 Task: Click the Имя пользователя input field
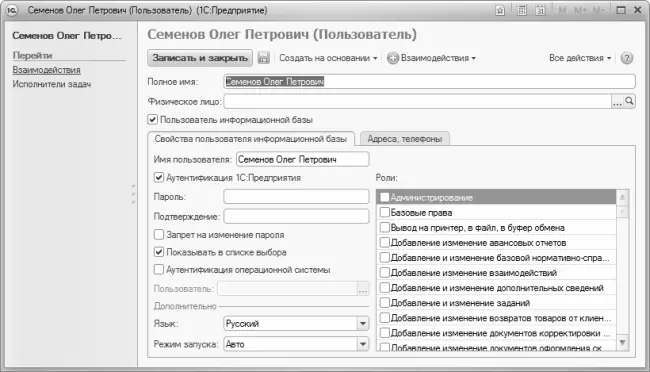pos(303,160)
